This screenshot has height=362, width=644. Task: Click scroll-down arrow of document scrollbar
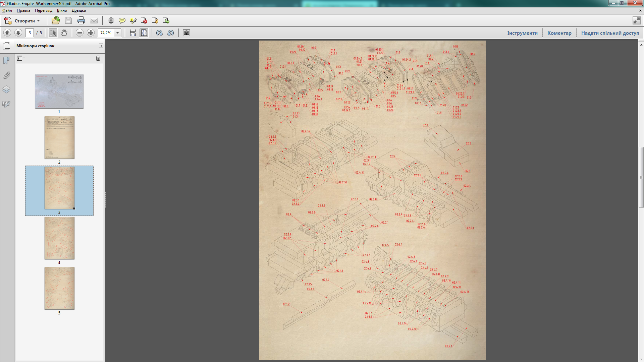pyautogui.click(x=641, y=359)
